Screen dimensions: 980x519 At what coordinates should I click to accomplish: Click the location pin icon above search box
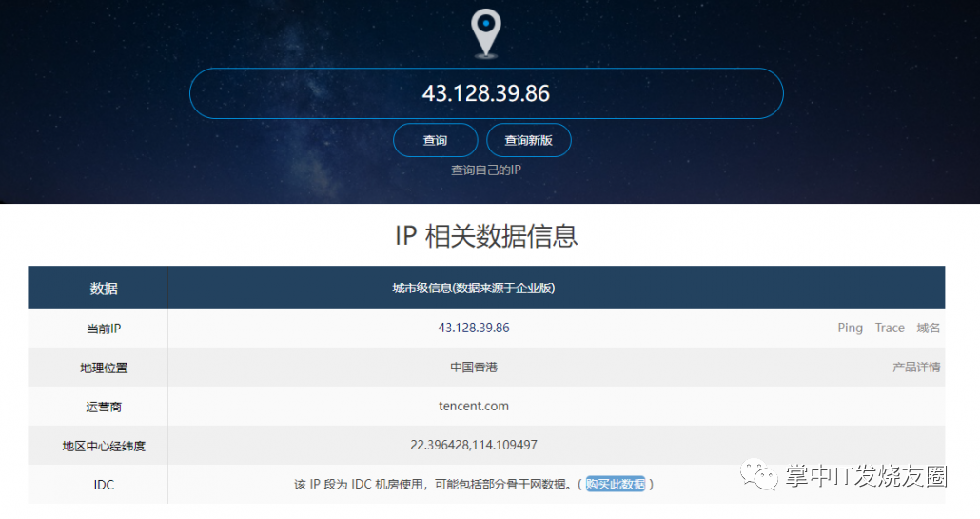[486, 32]
